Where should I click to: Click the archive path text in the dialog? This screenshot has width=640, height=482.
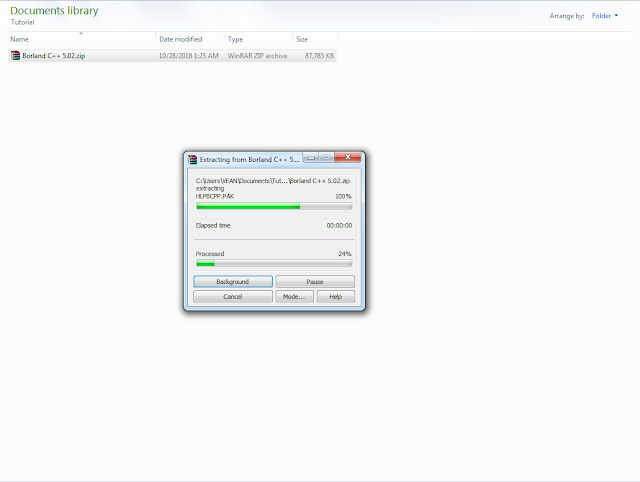coord(273,181)
